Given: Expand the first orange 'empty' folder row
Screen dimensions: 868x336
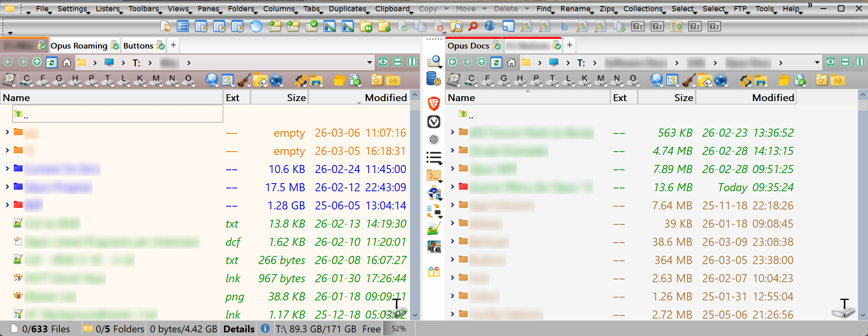Looking at the screenshot, I should coord(7,132).
